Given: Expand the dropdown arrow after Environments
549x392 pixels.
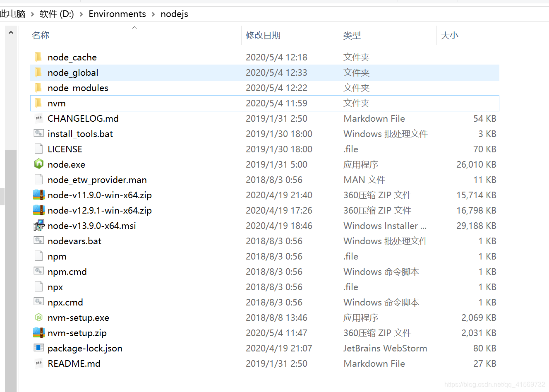Looking at the screenshot, I should [x=153, y=14].
